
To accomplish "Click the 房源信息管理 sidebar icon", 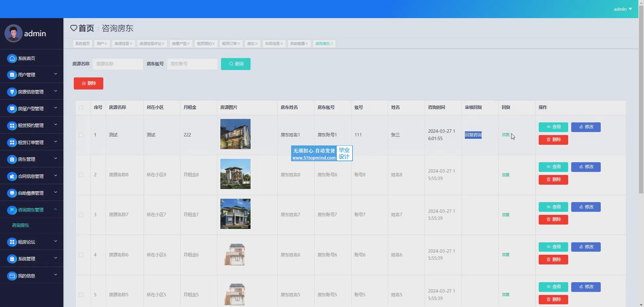I will (x=12, y=92).
